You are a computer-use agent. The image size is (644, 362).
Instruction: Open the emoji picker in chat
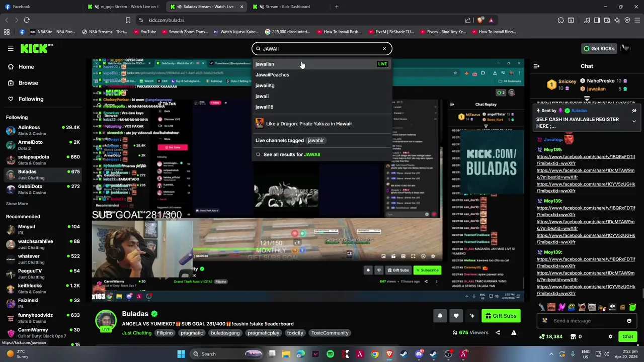coord(629,321)
